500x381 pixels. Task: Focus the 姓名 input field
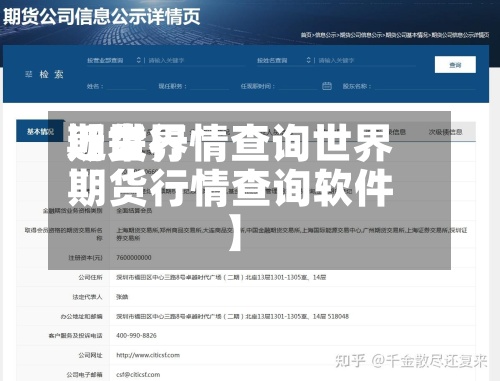126,86
